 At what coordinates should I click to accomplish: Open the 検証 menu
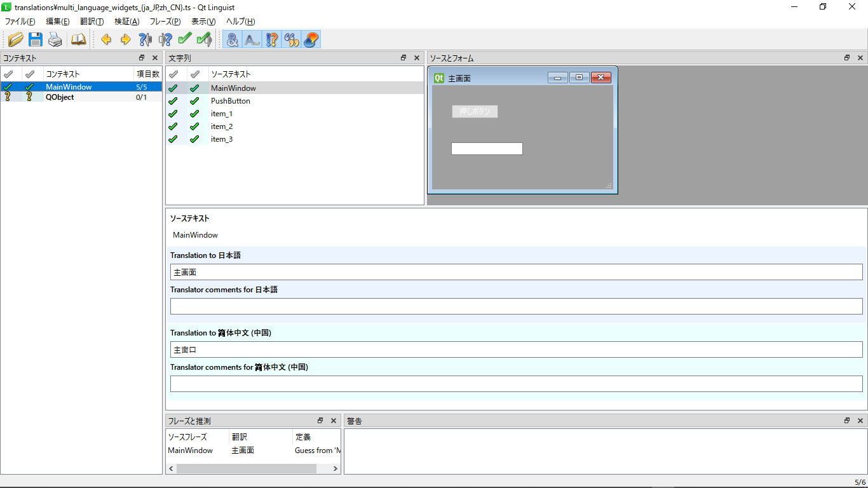tap(126, 22)
